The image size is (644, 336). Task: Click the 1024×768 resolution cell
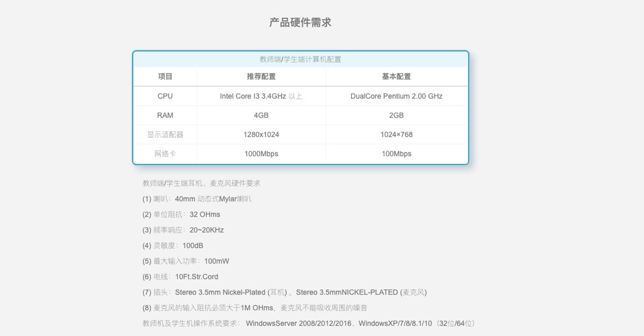pos(396,134)
